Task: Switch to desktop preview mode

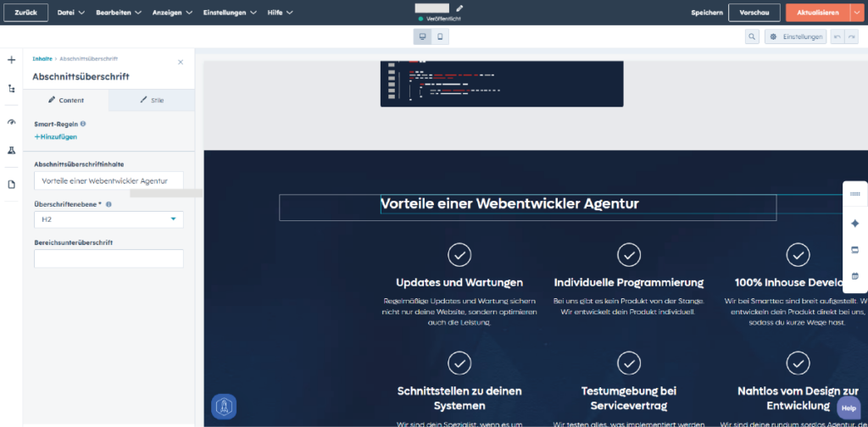Action: (x=422, y=36)
